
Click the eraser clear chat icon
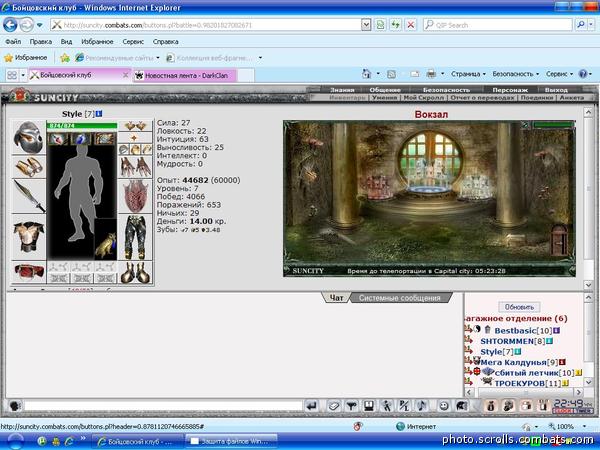point(333,406)
